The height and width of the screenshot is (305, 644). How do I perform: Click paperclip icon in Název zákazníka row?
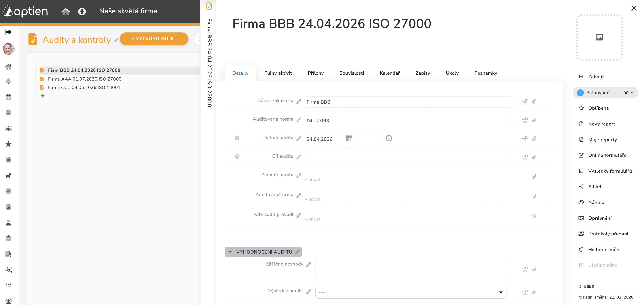pos(534,102)
